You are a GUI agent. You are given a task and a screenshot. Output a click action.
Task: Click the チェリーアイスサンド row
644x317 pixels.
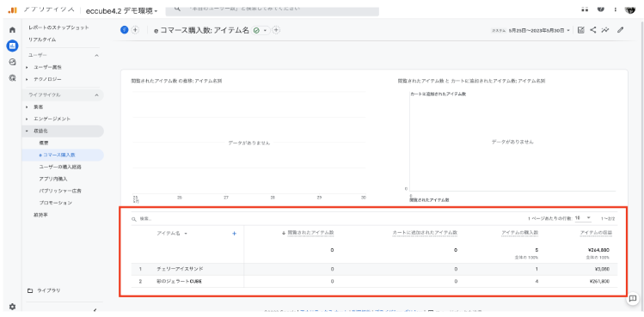pyautogui.click(x=374, y=270)
